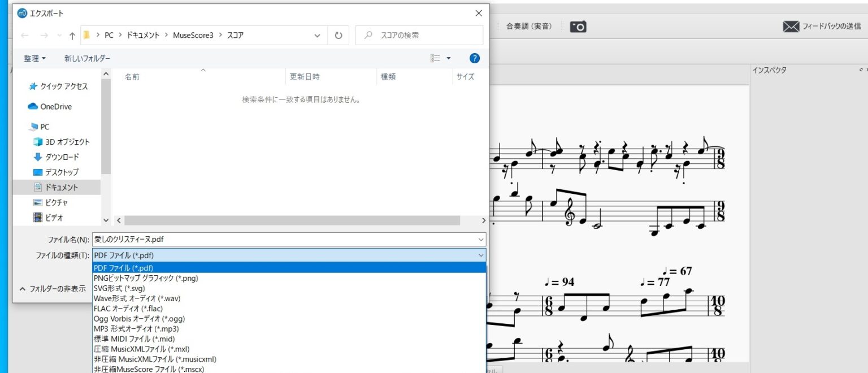This screenshot has width=868, height=373.
Task: Click inside the スコアの検索 search box
Action: (418, 35)
